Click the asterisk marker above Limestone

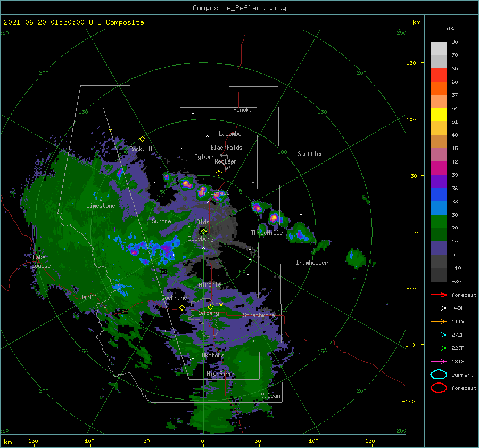tap(101, 200)
